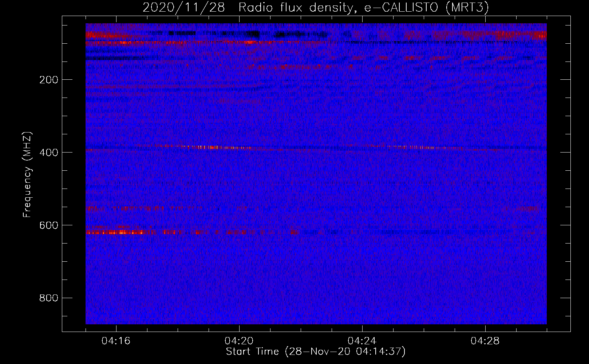Click the 800 frequency tick label
The height and width of the screenshot is (364, 589).
[49, 298]
